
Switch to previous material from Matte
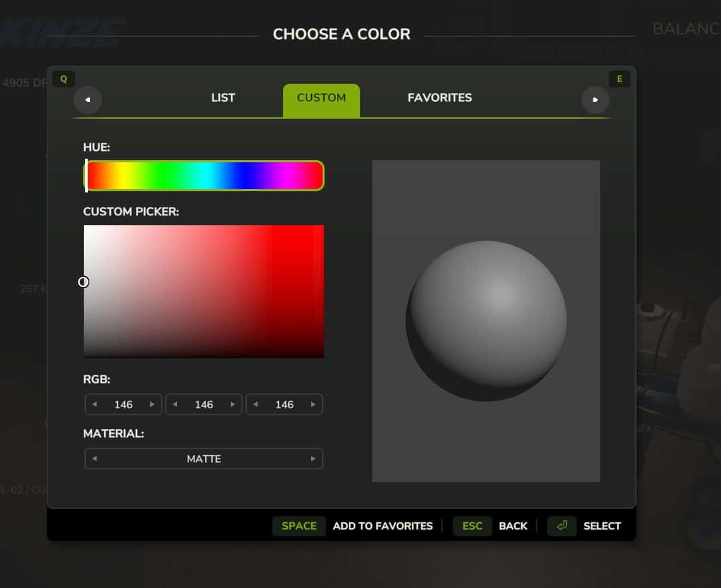coord(95,459)
